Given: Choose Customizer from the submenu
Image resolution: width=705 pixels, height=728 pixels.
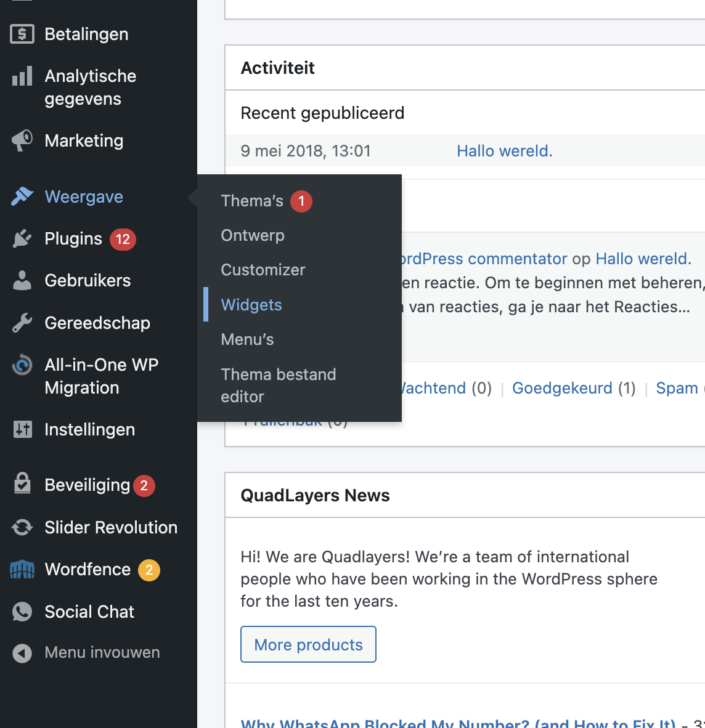Looking at the screenshot, I should coord(263,270).
